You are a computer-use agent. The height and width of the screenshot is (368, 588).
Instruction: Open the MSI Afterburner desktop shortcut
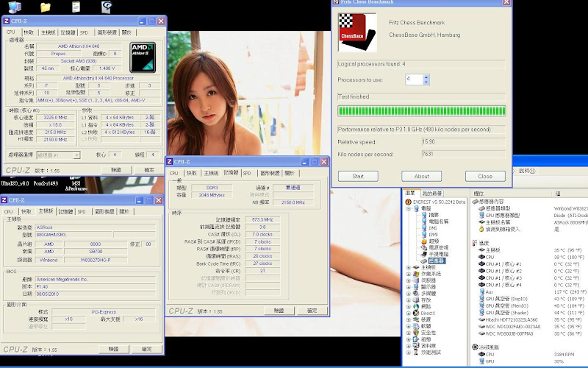click(x=76, y=184)
